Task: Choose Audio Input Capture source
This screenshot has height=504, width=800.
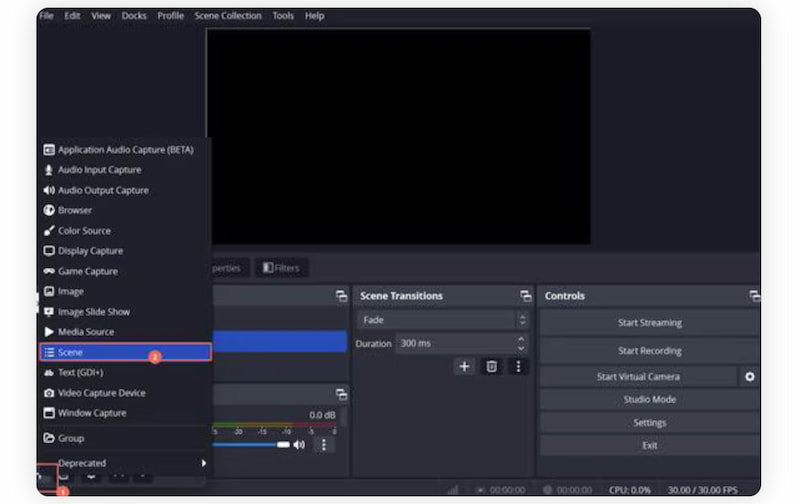Action: (x=125, y=170)
